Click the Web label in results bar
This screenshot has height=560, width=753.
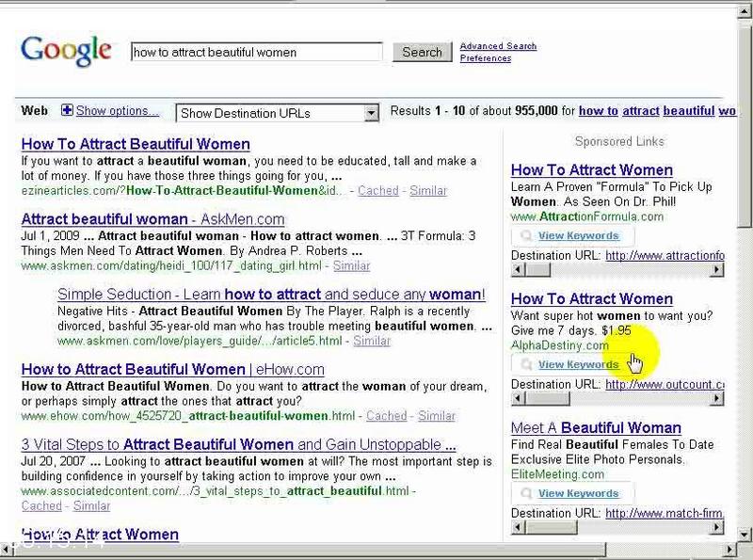coord(34,111)
